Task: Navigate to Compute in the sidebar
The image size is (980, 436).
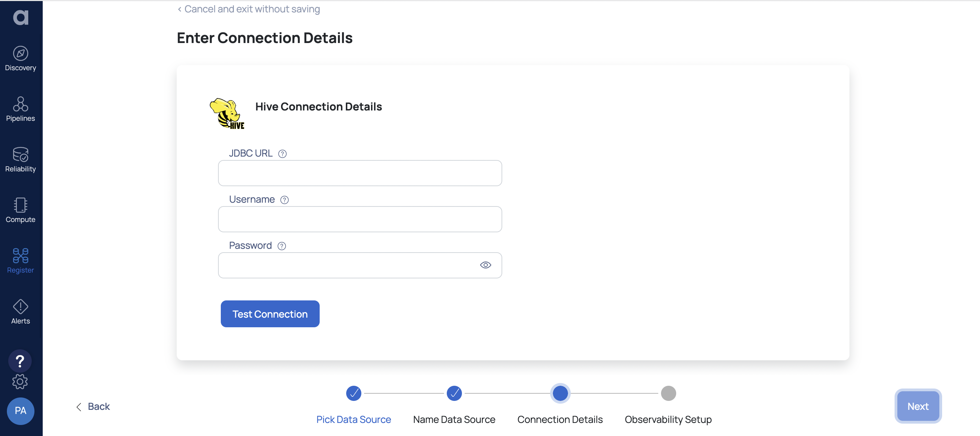Action: [21, 211]
